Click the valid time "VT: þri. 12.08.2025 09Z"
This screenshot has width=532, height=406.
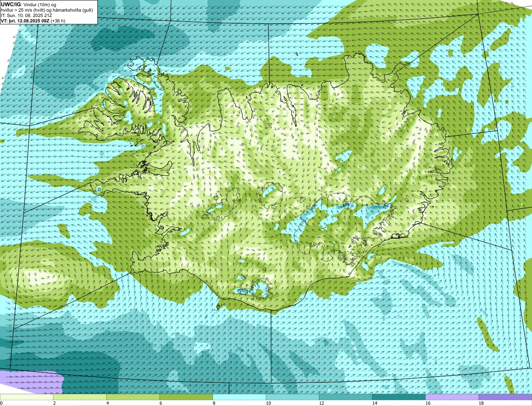pos(25,21)
